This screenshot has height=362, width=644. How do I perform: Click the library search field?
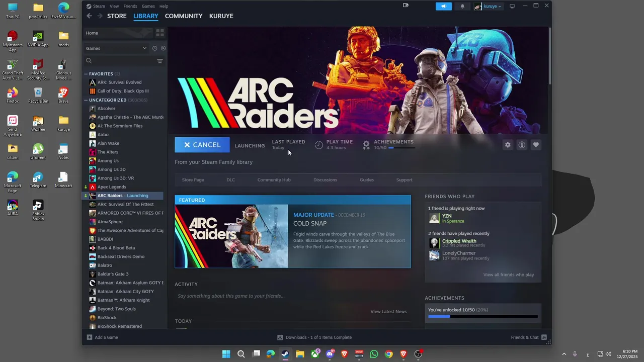[120, 61]
